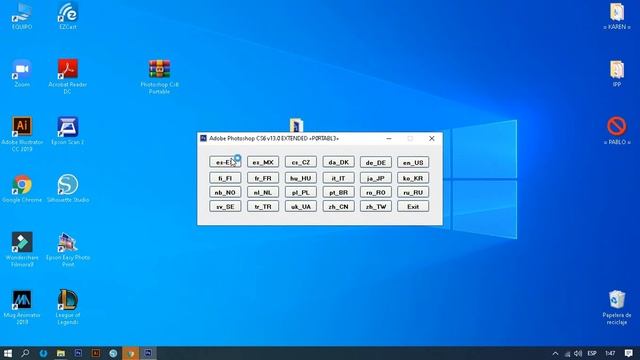This screenshot has width=640, height=360.
Task: Select Papelera de reciclaje icon
Action: pos(617,307)
